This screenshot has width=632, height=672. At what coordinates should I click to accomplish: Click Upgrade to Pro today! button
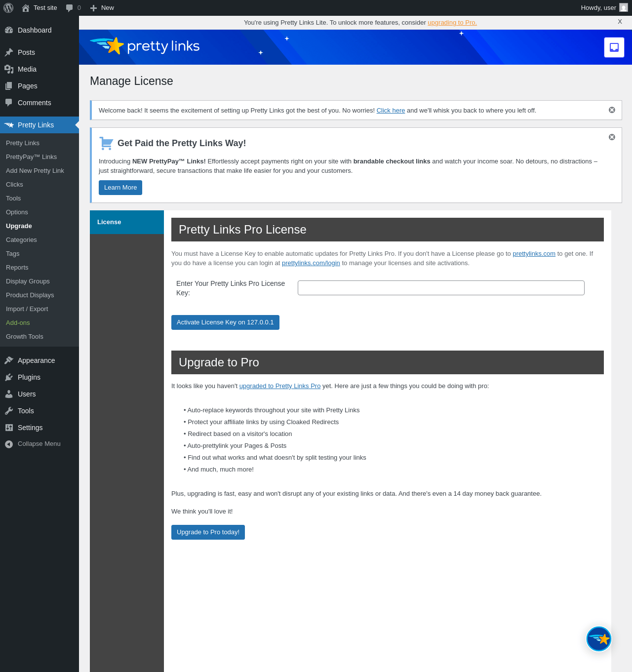click(208, 532)
